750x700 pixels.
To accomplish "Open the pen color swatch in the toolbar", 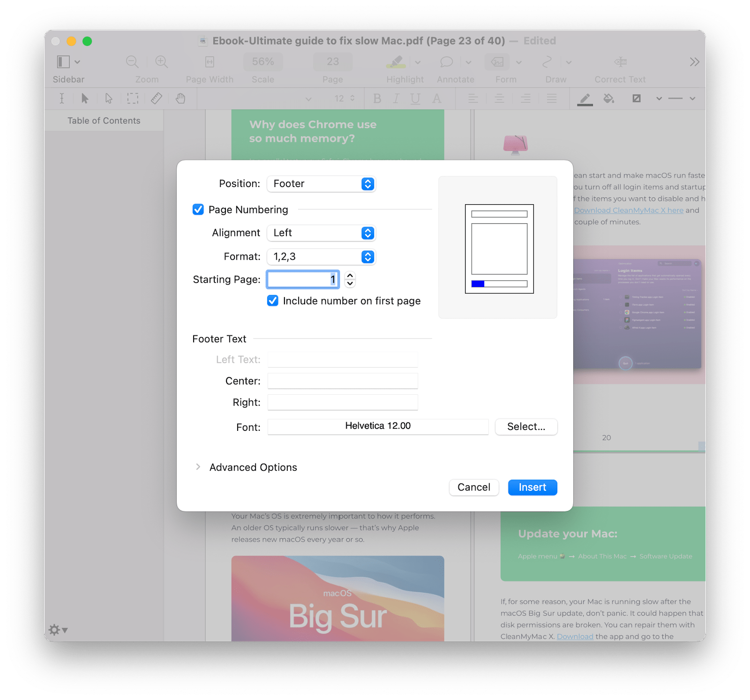I will (x=584, y=98).
